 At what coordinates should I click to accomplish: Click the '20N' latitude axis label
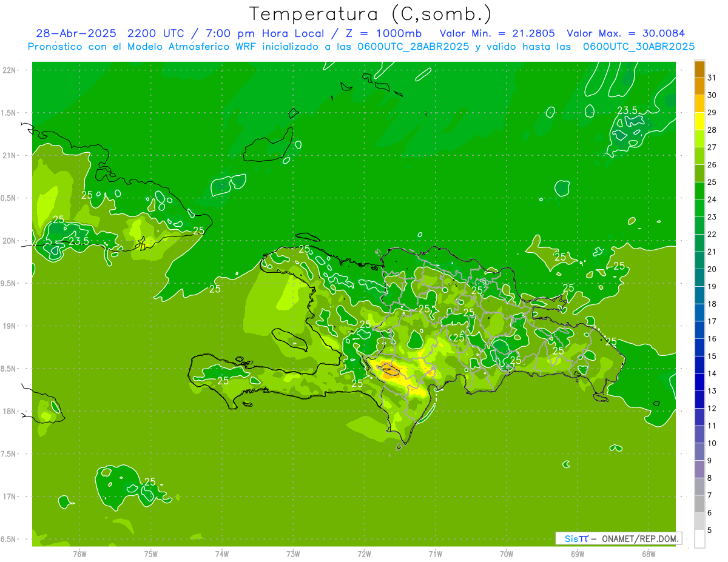pyautogui.click(x=10, y=241)
